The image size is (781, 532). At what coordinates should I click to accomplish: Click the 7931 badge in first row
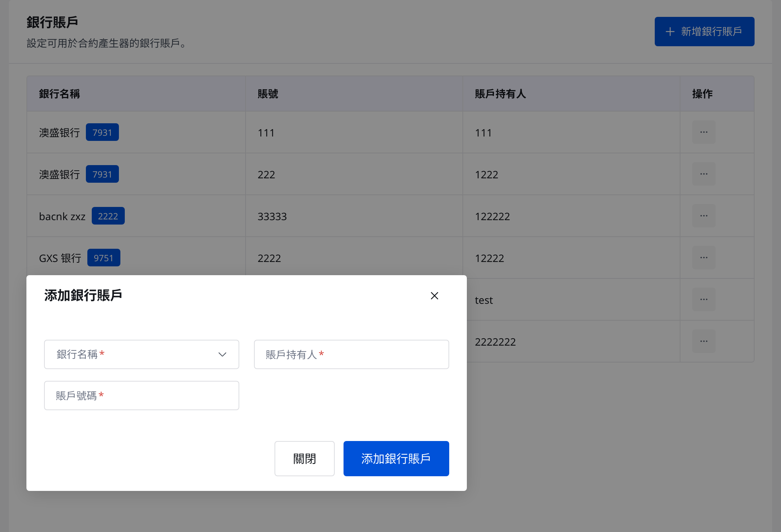(102, 132)
